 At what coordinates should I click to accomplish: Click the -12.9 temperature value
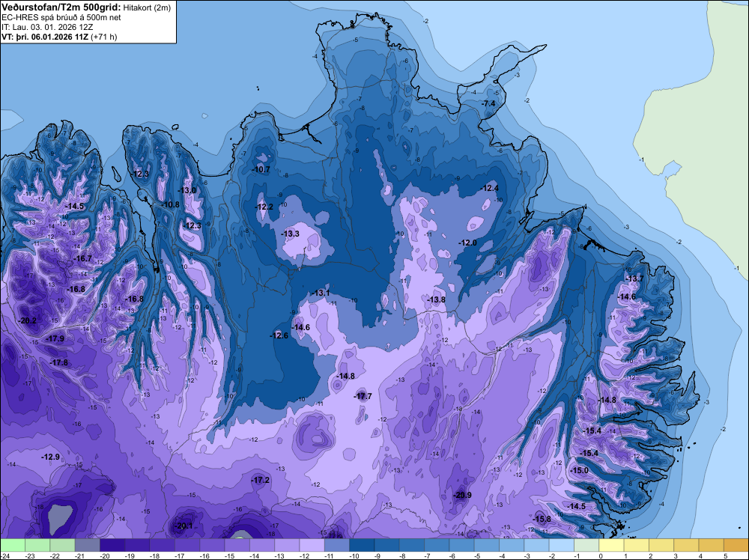pos(51,457)
